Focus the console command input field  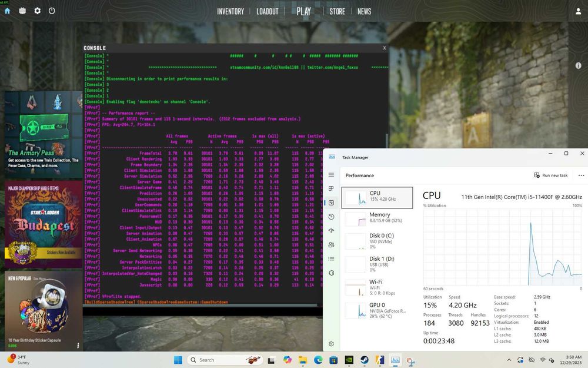[202, 311]
